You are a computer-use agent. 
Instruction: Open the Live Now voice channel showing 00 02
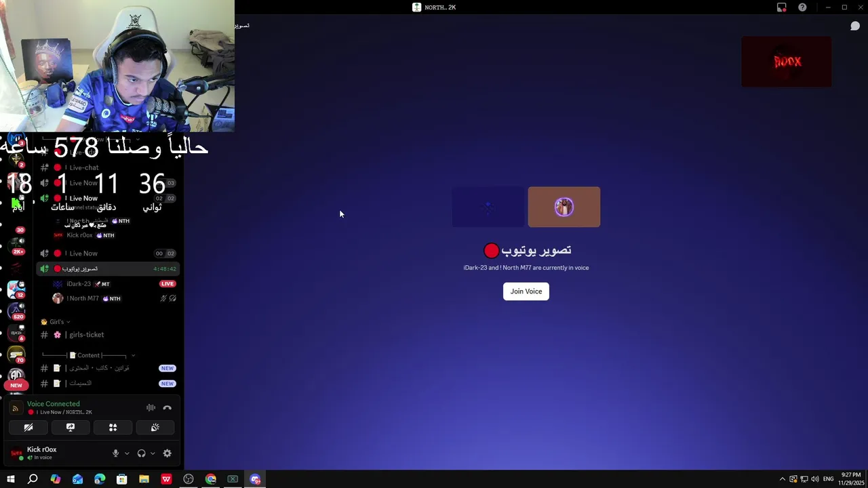108,253
